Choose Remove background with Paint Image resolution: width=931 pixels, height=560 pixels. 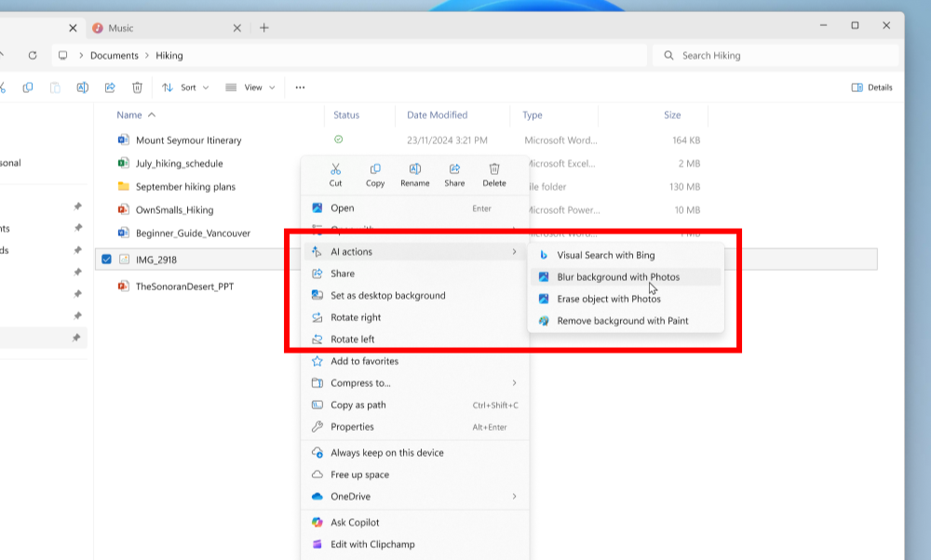(x=622, y=321)
